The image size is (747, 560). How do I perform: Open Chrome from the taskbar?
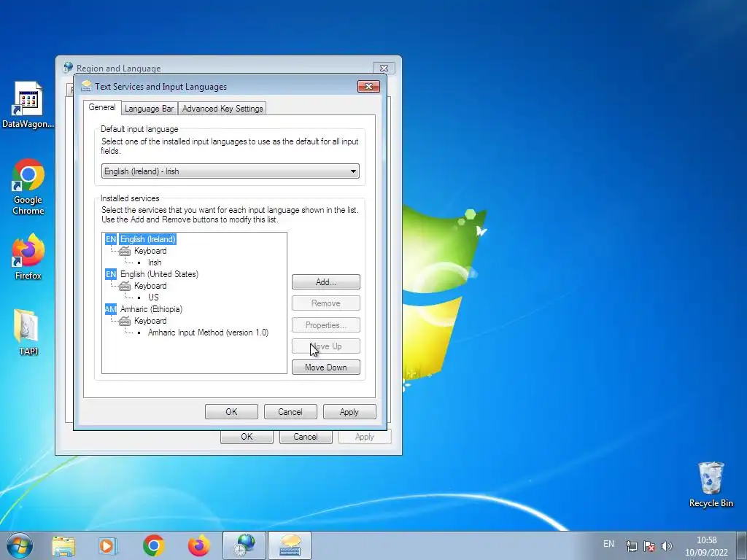tap(153, 545)
